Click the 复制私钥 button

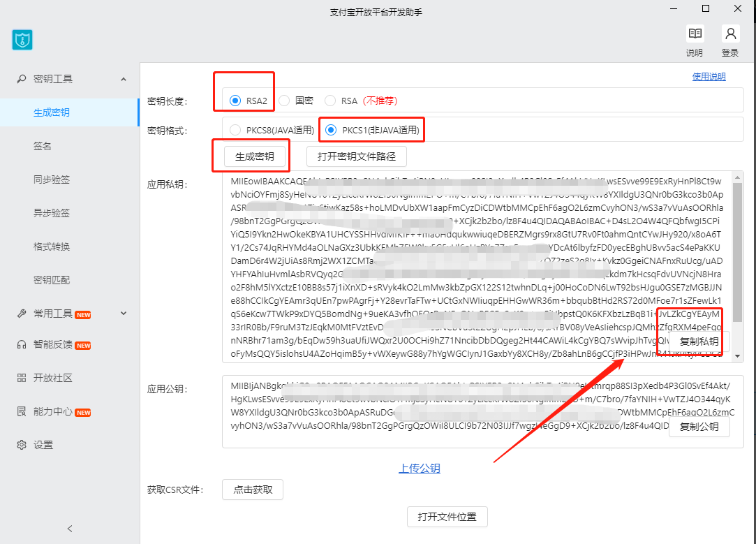pyautogui.click(x=699, y=341)
